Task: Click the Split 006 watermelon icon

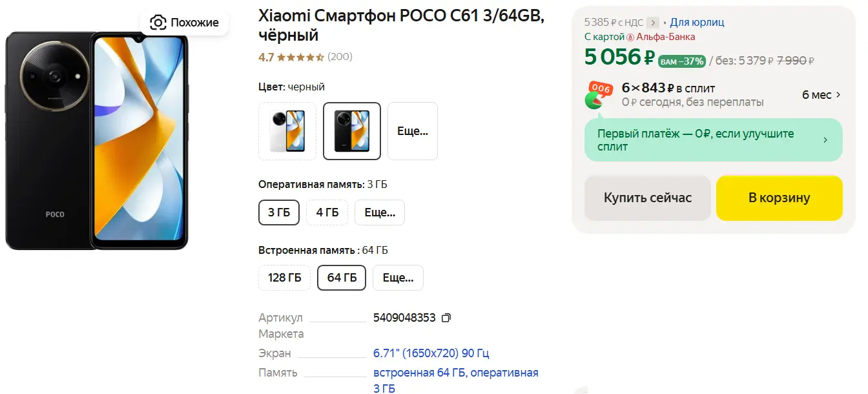Action: click(x=599, y=94)
